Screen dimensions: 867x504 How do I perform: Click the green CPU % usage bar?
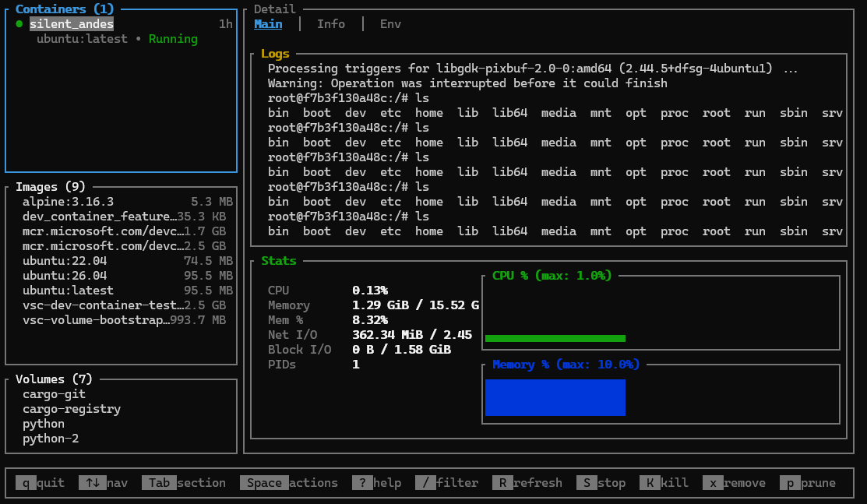click(555, 338)
